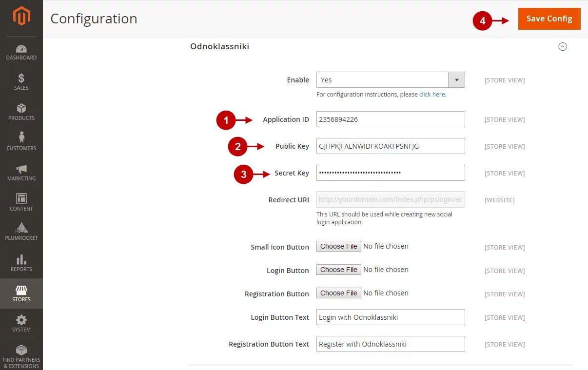Screen dimensions: 588x370
Task: Click the Save Config button
Action: pyautogui.click(x=549, y=19)
